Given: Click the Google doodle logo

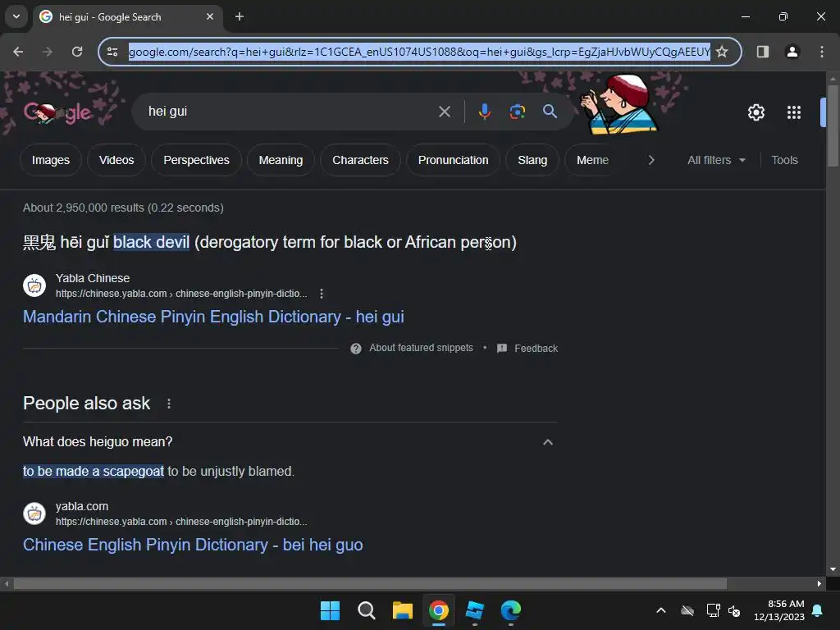Looking at the screenshot, I should pyautogui.click(x=58, y=112).
